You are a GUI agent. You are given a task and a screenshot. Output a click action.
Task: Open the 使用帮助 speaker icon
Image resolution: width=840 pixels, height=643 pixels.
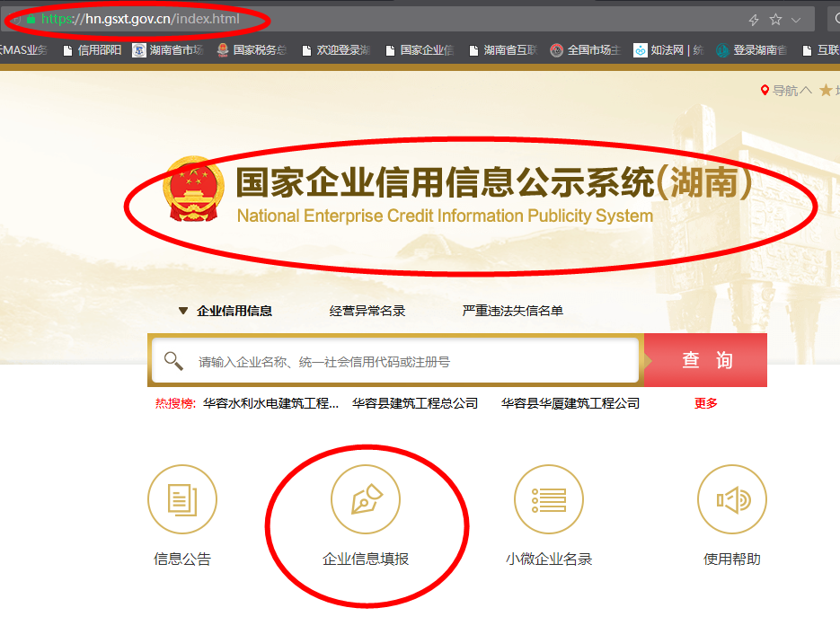732,499
